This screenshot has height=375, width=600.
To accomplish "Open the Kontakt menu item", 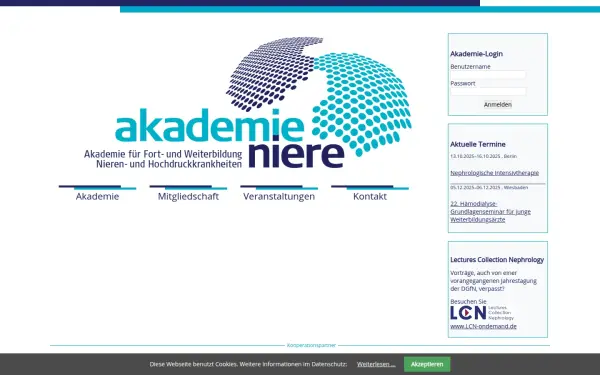I will click(x=370, y=196).
